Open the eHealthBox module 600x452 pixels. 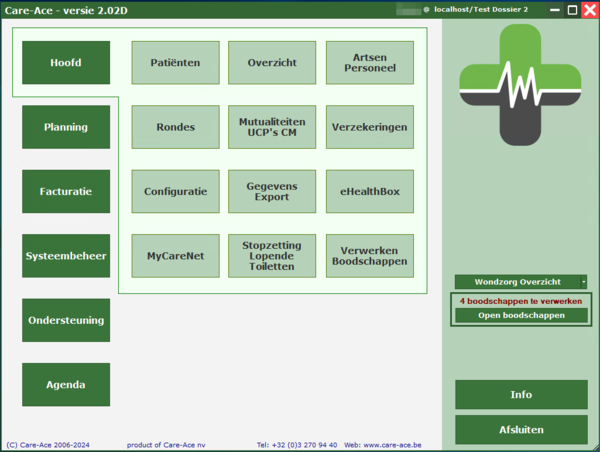[x=369, y=191]
